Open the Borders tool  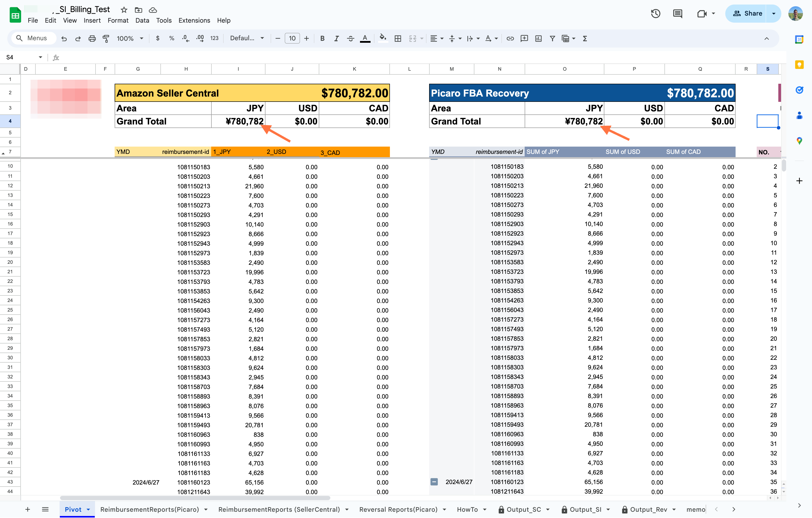point(398,38)
